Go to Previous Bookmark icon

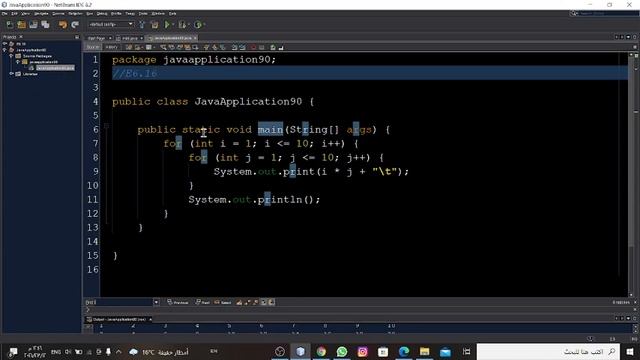coord(207,48)
